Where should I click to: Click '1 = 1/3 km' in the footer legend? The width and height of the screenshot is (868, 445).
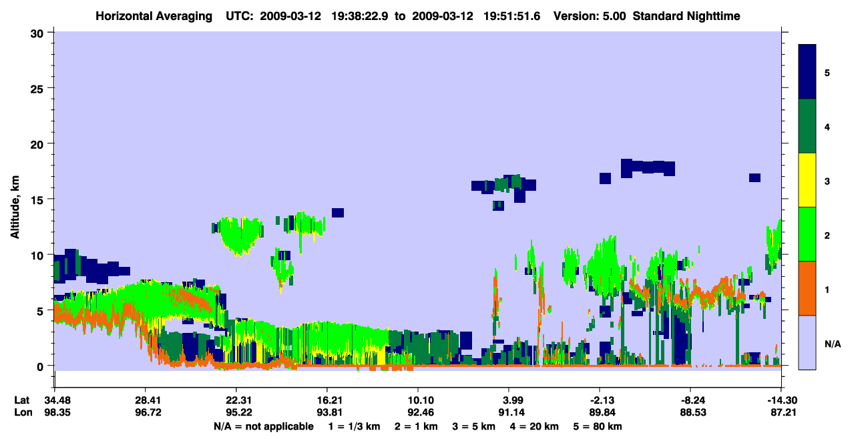click(x=355, y=426)
